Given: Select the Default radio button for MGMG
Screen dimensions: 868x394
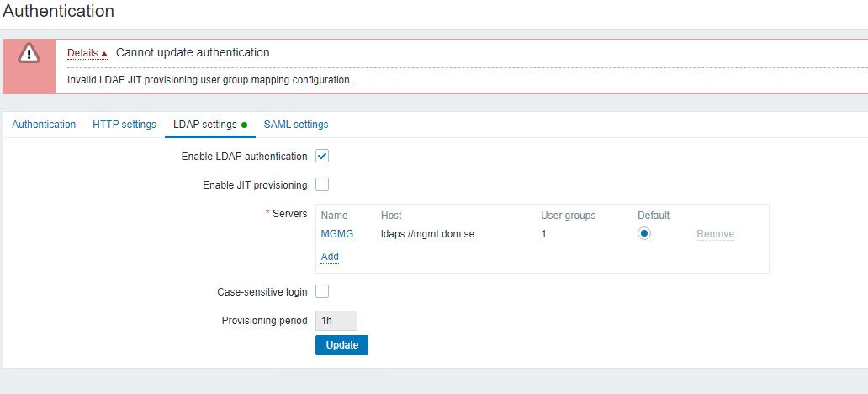Looking at the screenshot, I should [x=644, y=234].
